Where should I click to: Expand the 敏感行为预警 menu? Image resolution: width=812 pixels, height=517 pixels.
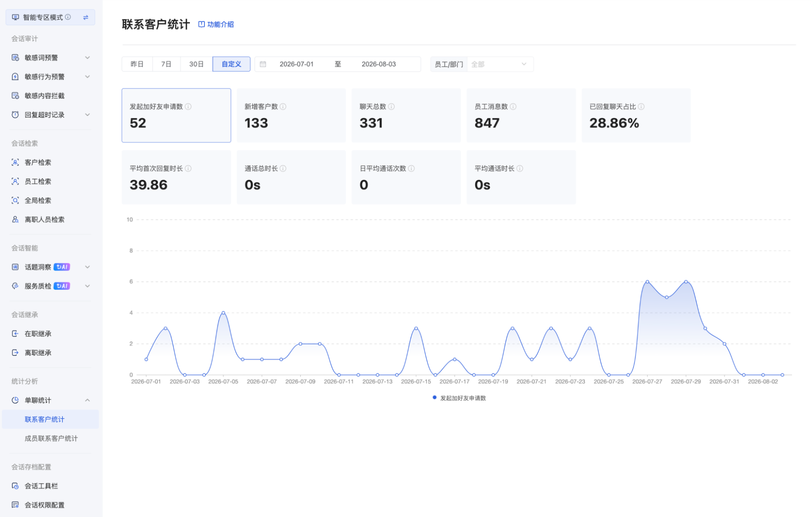(x=87, y=77)
